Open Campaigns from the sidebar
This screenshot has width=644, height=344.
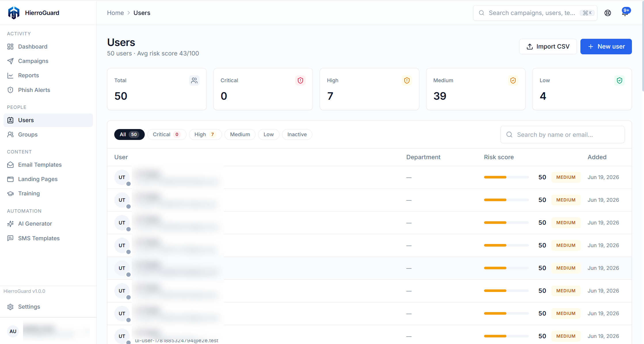(48, 61)
